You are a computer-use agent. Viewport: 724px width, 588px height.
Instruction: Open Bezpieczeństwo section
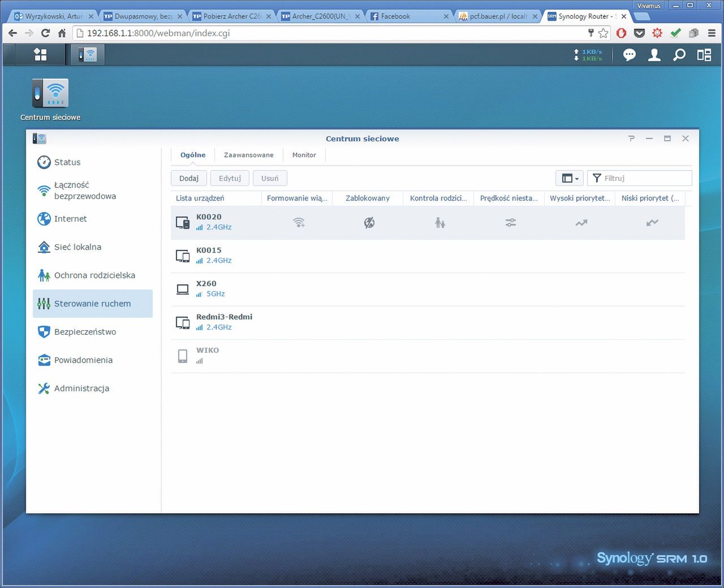(x=93, y=332)
